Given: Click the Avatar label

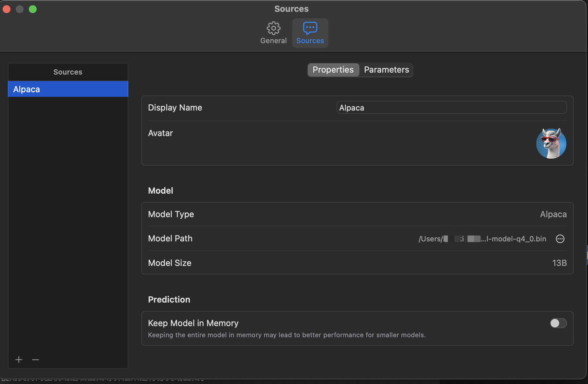Looking at the screenshot, I should pyautogui.click(x=160, y=133).
